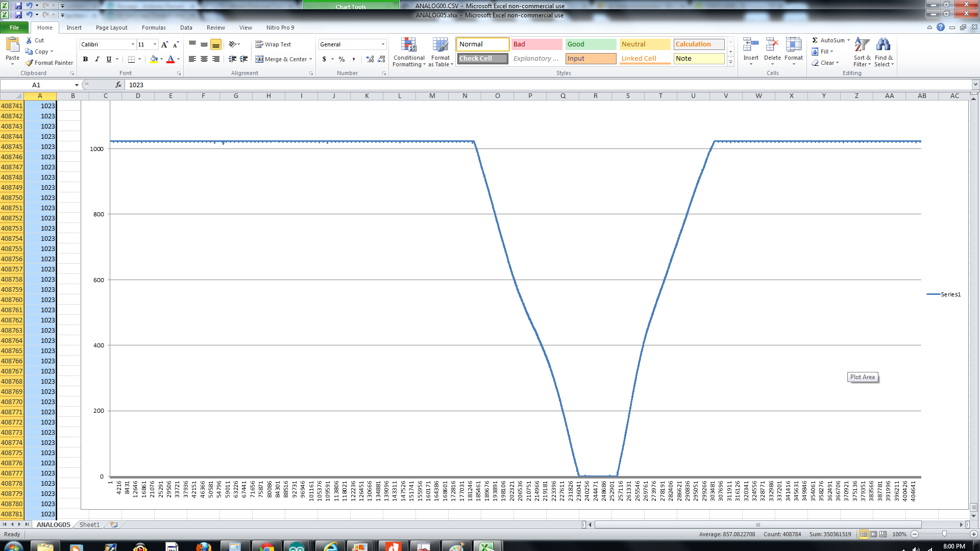Select top vertical align icon
The image size is (980, 551).
click(192, 44)
